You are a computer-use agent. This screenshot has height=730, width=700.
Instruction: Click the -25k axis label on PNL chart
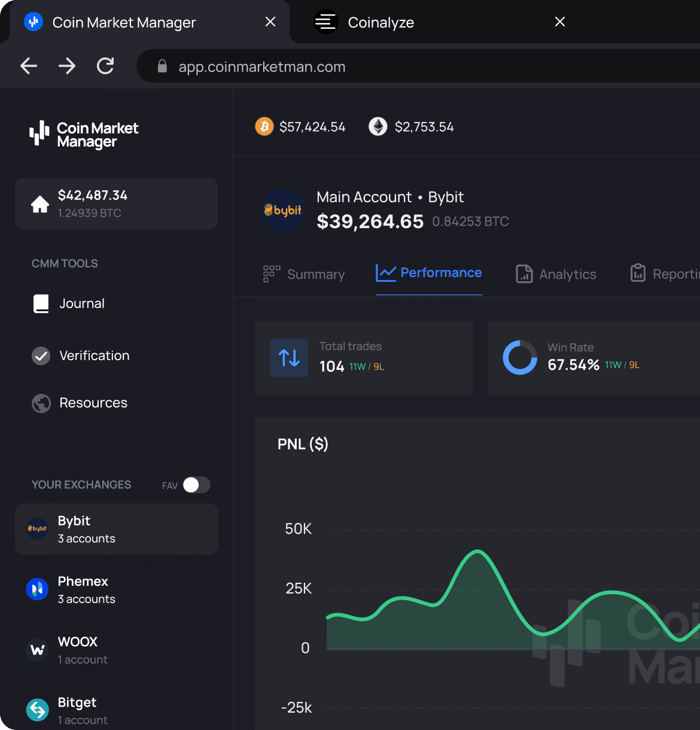297,708
